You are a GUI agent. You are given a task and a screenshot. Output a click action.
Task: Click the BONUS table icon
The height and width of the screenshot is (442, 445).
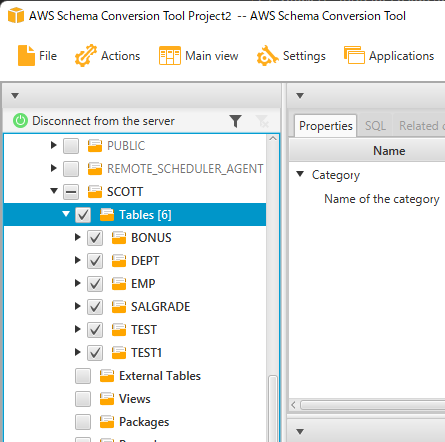point(119,238)
